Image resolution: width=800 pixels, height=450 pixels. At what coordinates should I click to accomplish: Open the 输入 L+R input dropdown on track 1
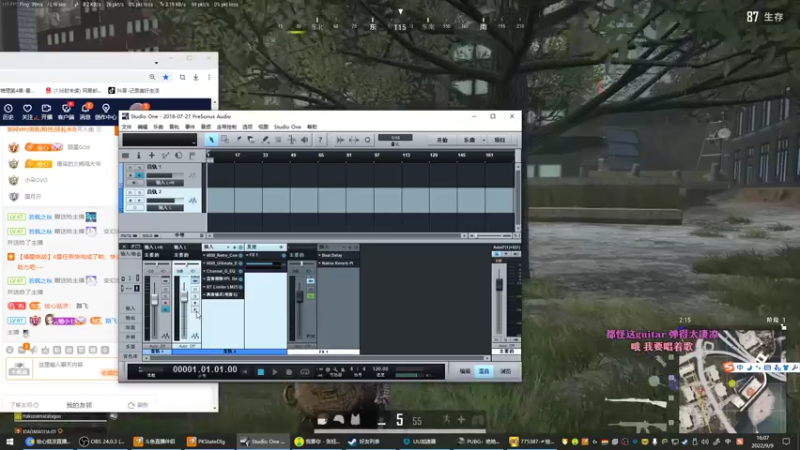(x=165, y=183)
